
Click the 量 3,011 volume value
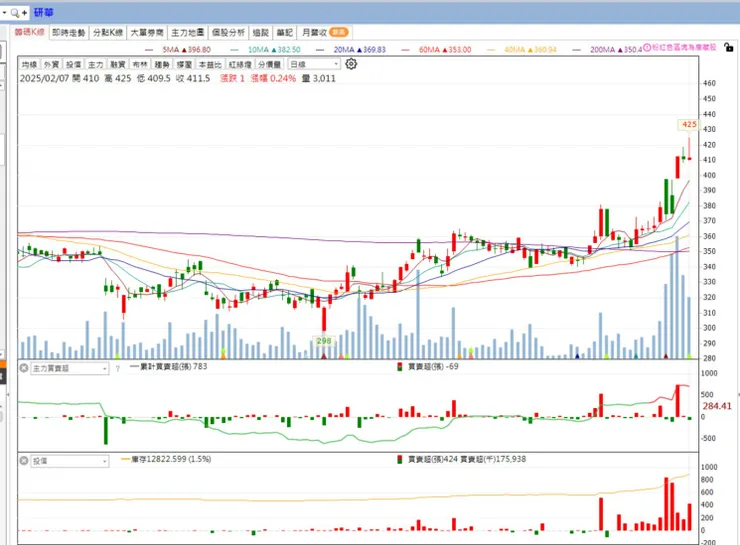[x=319, y=78]
